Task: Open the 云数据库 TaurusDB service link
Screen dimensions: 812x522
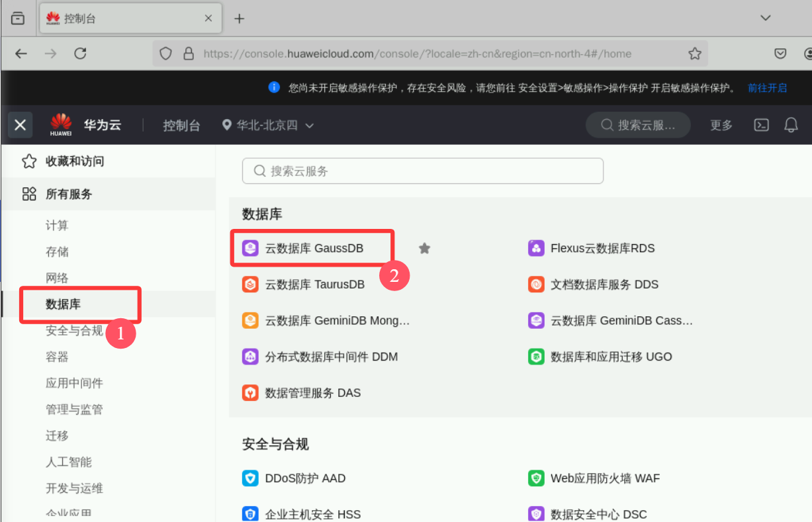Action: [x=315, y=284]
